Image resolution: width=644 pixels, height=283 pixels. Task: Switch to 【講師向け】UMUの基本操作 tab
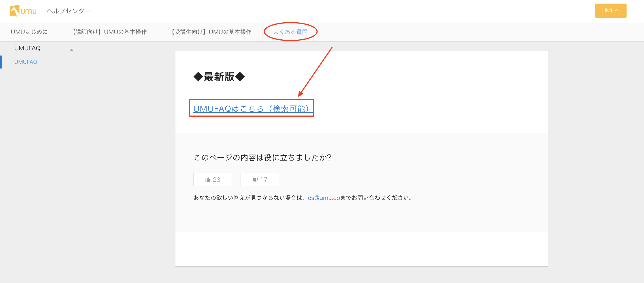click(x=109, y=32)
